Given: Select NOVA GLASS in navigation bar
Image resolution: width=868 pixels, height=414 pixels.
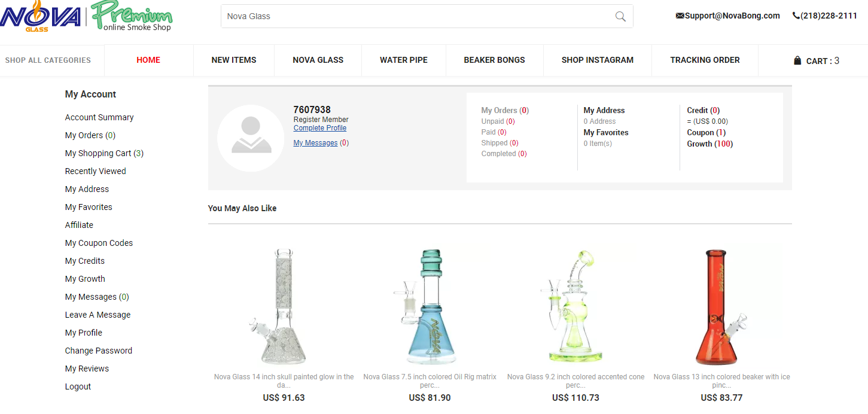Looking at the screenshot, I should tap(318, 60).
